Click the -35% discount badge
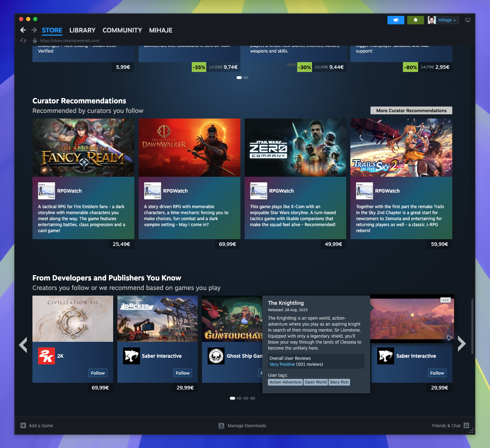The width and height of the screenshot is (490, 448). tap(199, 67)
